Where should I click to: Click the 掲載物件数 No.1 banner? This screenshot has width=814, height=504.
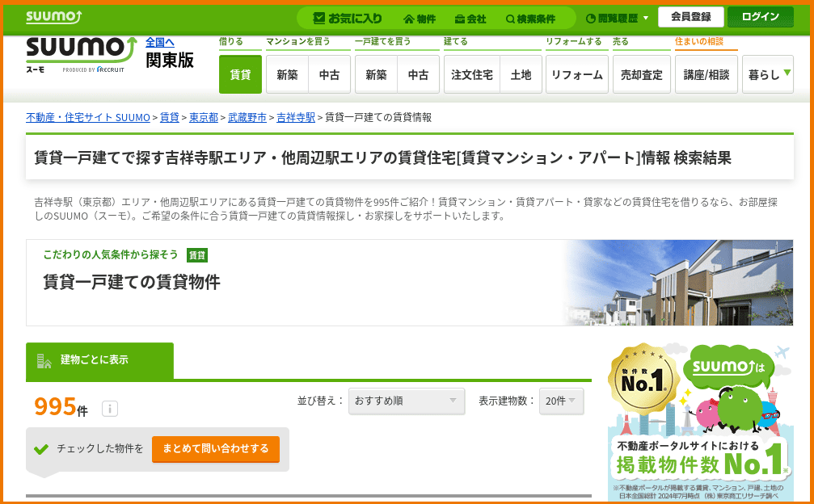[x=700, y=420]
